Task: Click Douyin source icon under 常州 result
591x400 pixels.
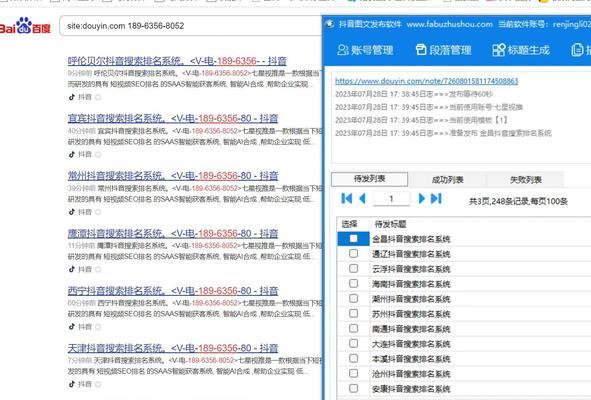Action: pyautogui.click(x=72, y=212)
